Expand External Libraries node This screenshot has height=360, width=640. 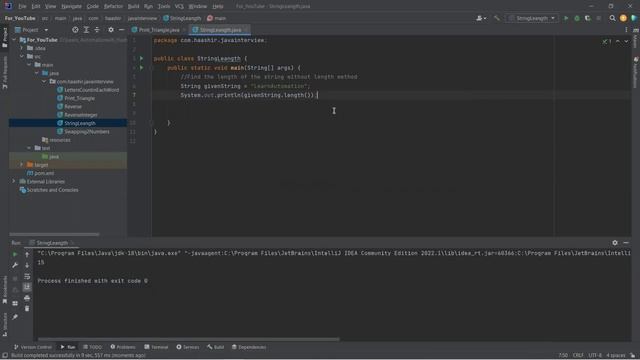pyautogui.click(x=14, y=181)
